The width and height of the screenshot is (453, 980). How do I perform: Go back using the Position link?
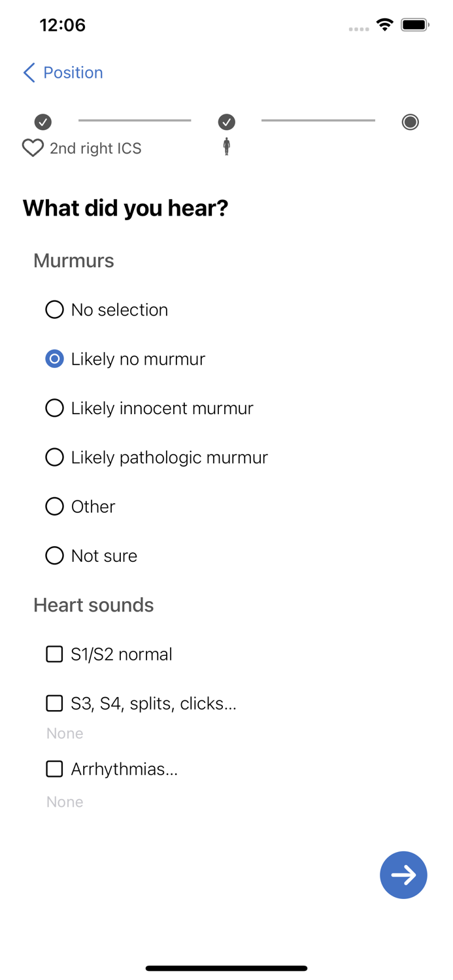click(x=72, y=73)
